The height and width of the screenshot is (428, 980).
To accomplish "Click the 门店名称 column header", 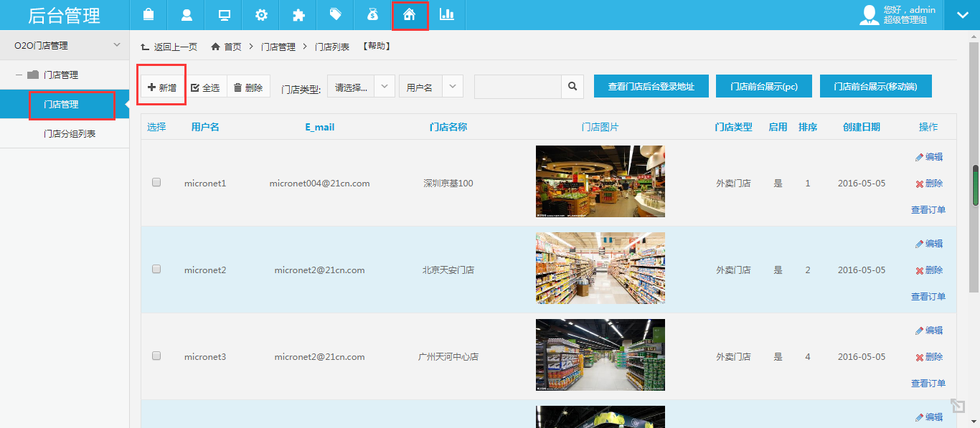I will 448,127.
